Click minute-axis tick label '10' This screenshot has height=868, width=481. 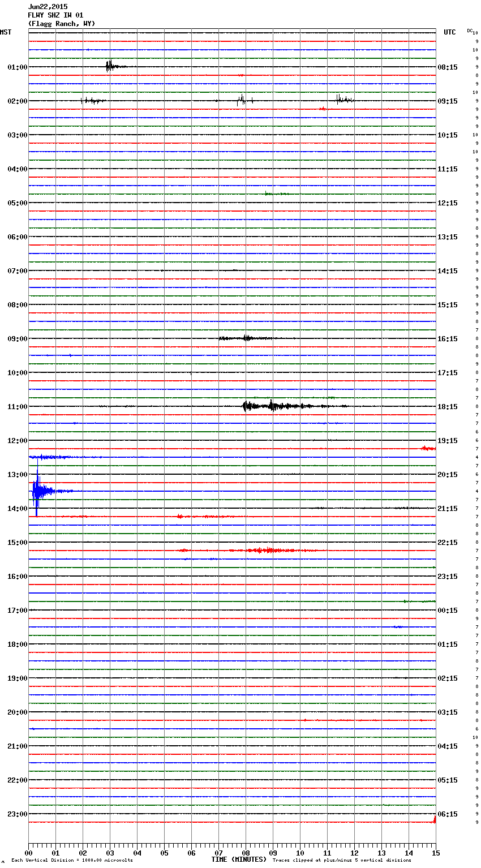(x=300, y=853)
